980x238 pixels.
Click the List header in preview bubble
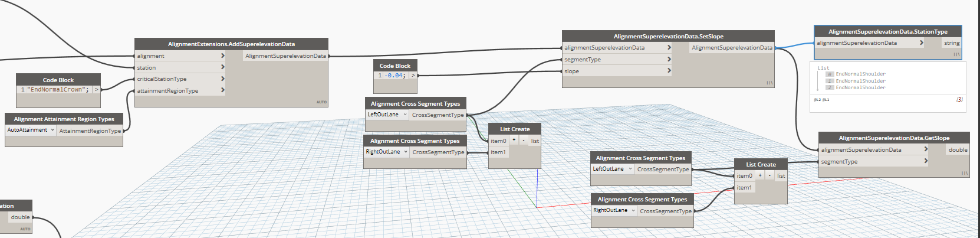(x=823, y=68)
